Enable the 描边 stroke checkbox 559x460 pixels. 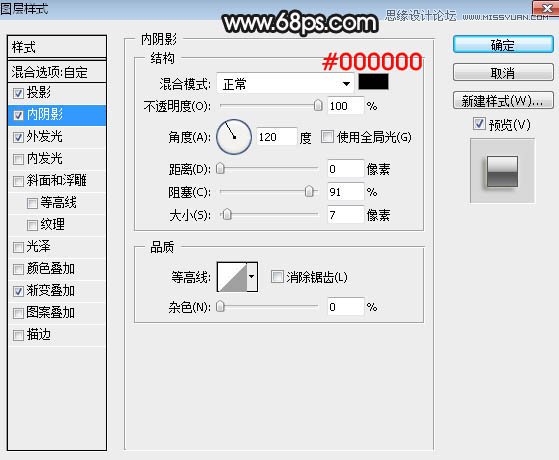(x=18, y=335)
